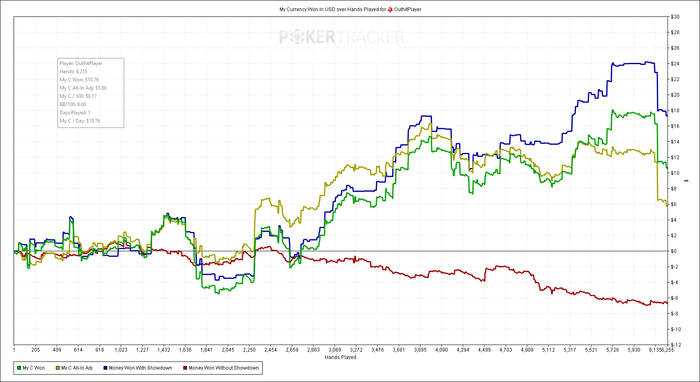700x382 pixels.
Task: Click the red suit icon before OuthitPlayer in title
Action: tap(390, 9)
